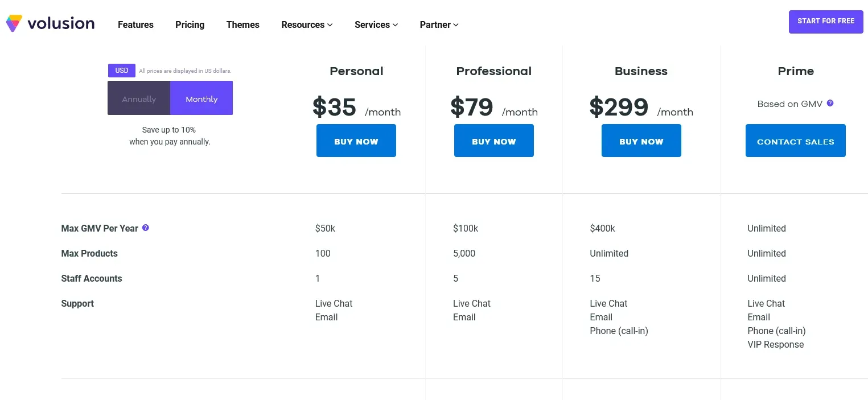Viewport: 868px width, 400px height.
Task: Click the question mark beside Max GMV Per Year
Action: tap(146, 228)
